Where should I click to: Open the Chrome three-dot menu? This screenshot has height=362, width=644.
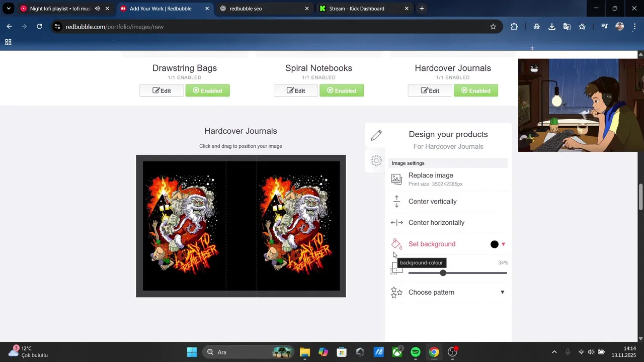click(634, 27)
